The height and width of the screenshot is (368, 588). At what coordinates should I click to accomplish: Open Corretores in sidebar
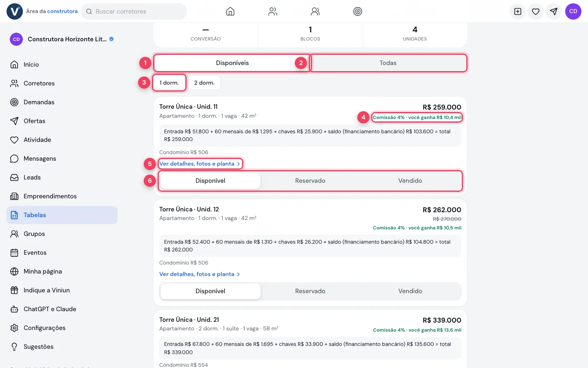[62, 83]
